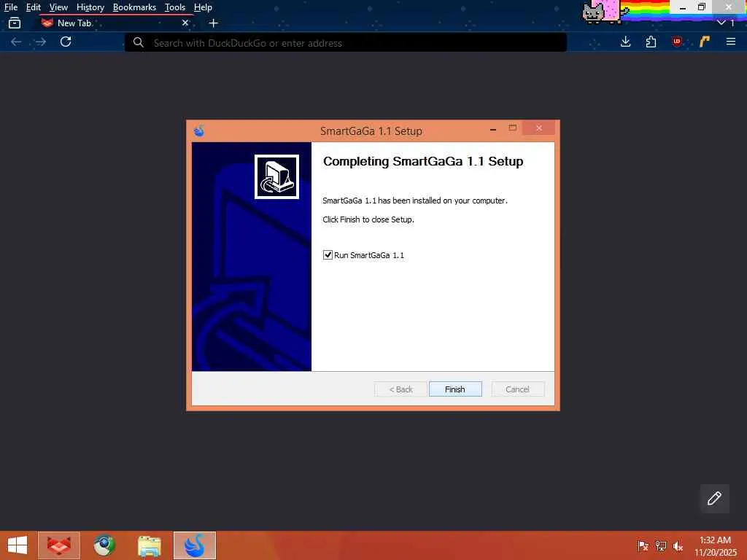Open the History menu
This screenshot has width=747, height=560.
pyautogui.click(x=90, y=7)
